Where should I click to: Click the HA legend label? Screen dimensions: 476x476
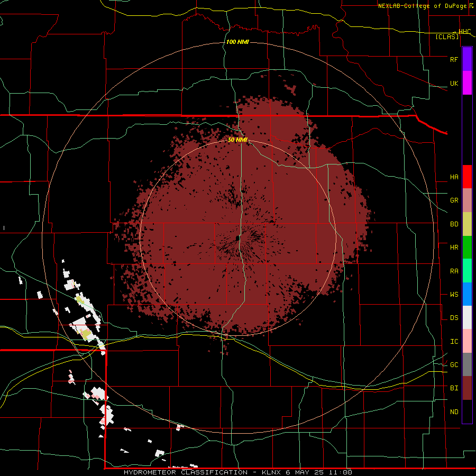[x=454, y=177]
